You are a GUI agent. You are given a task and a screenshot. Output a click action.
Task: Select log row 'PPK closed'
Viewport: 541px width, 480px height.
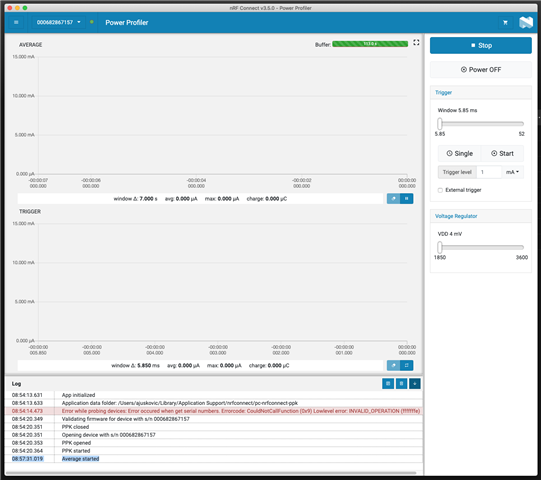(x=214, y=427)
